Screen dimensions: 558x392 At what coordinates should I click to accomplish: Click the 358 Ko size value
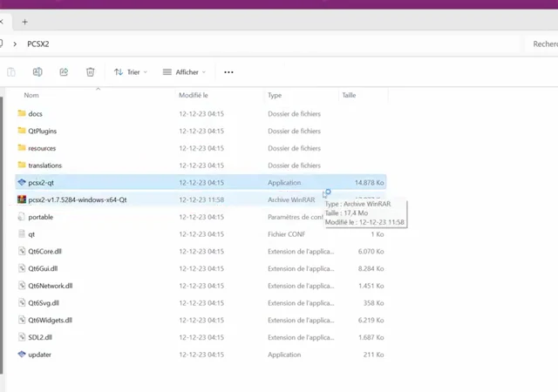coord(373,303)
